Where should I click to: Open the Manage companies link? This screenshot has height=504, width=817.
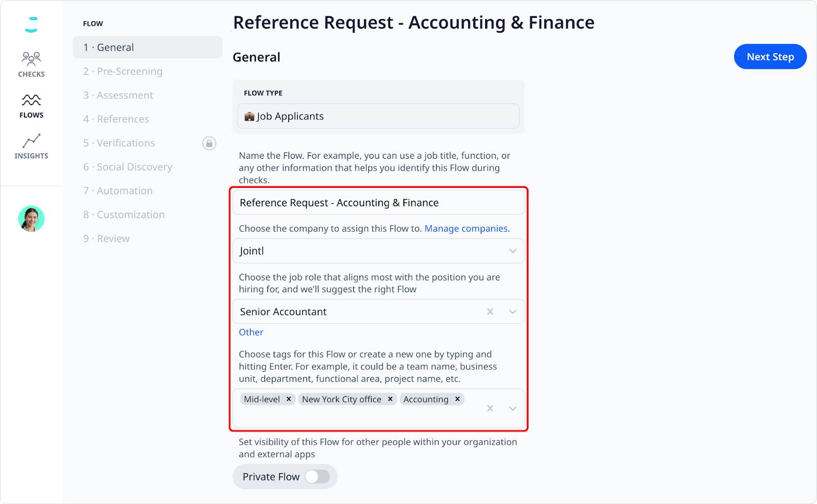click(466, 228)
